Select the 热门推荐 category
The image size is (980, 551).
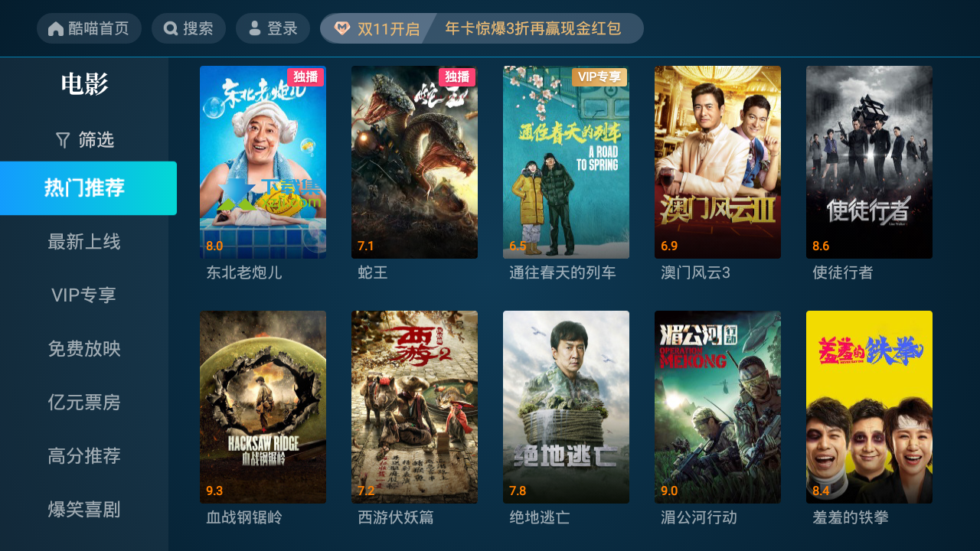pyautogui.click(x=88, y=188)
